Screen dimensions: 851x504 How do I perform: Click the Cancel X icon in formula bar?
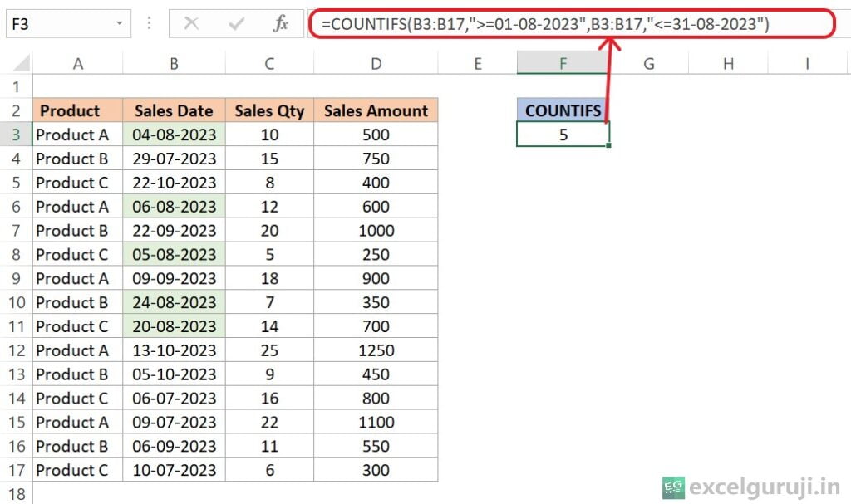191,24
